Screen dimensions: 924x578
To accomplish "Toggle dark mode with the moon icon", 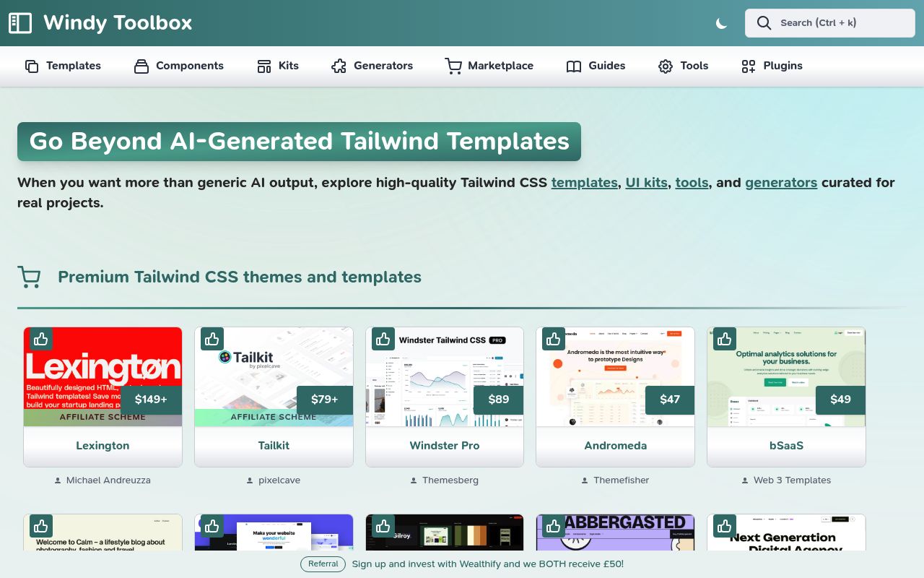I will 721,23.
